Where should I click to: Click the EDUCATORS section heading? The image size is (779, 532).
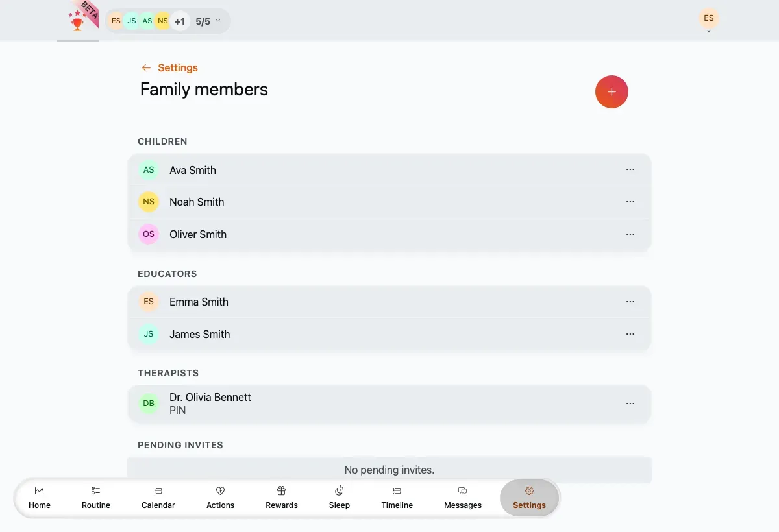pos(167,274)
